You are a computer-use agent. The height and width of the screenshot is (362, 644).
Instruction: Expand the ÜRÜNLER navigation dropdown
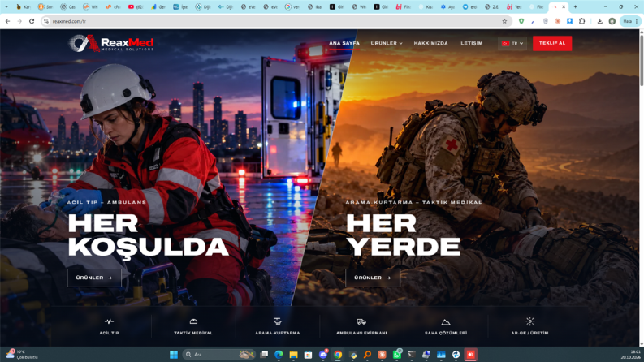point(387,43)
